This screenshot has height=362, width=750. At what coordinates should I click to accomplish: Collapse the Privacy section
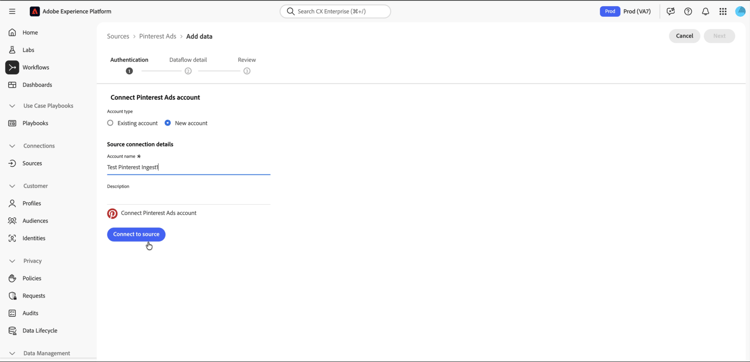tap(12, 261)
